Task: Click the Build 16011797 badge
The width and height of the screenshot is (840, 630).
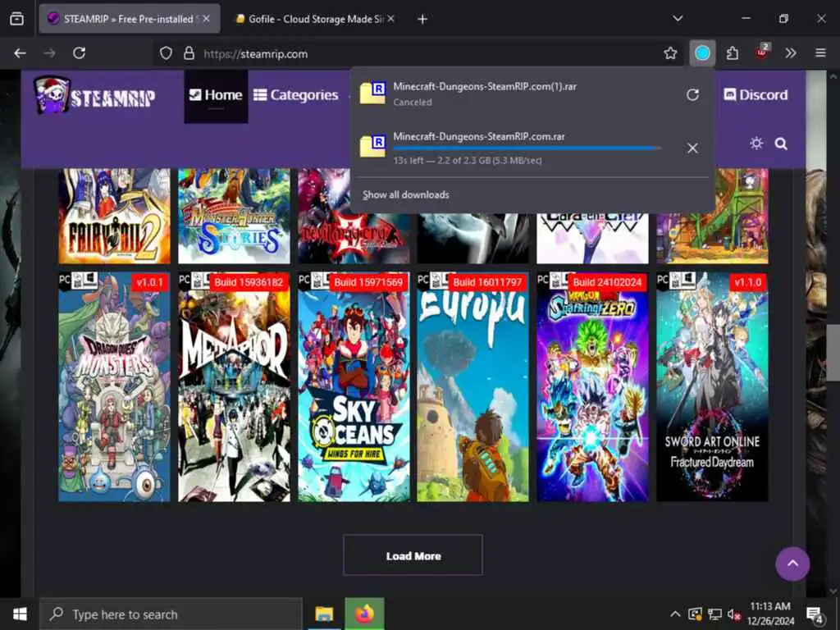Action: (488, 282)
